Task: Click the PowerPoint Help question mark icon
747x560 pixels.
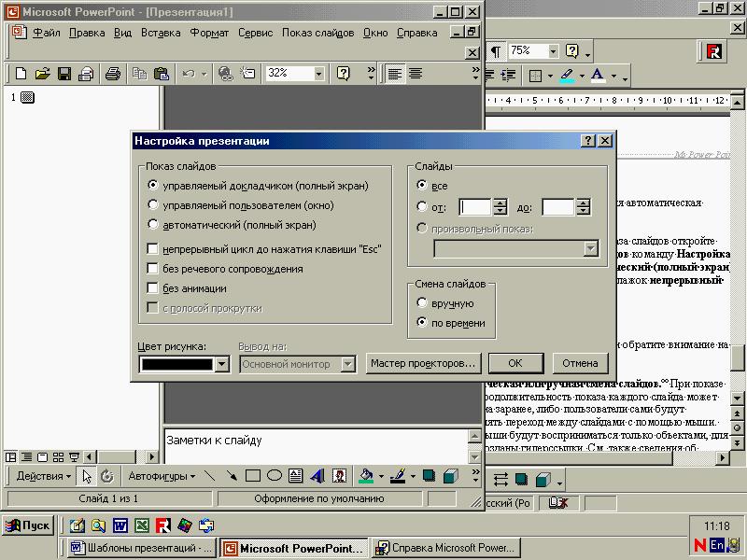Action: (x=343, y=74)
